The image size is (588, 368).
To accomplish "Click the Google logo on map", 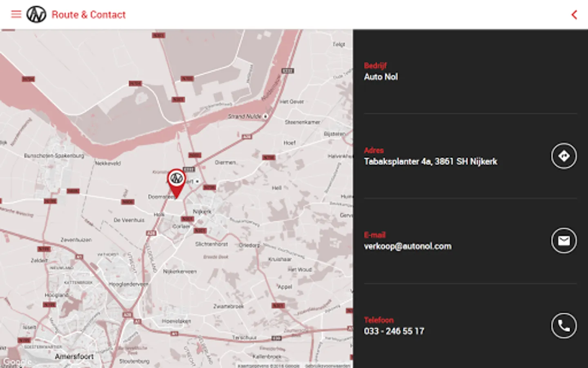I will pyautogui.click(x=17, y=361).
